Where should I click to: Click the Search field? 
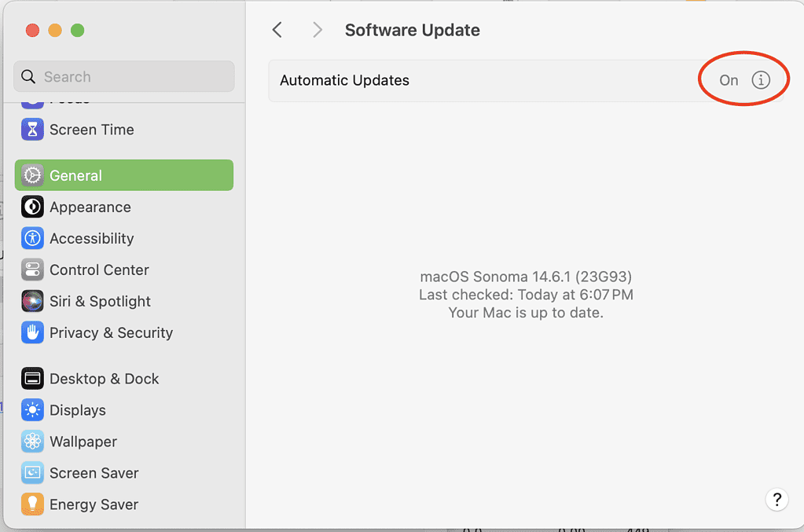coord(124,76)
